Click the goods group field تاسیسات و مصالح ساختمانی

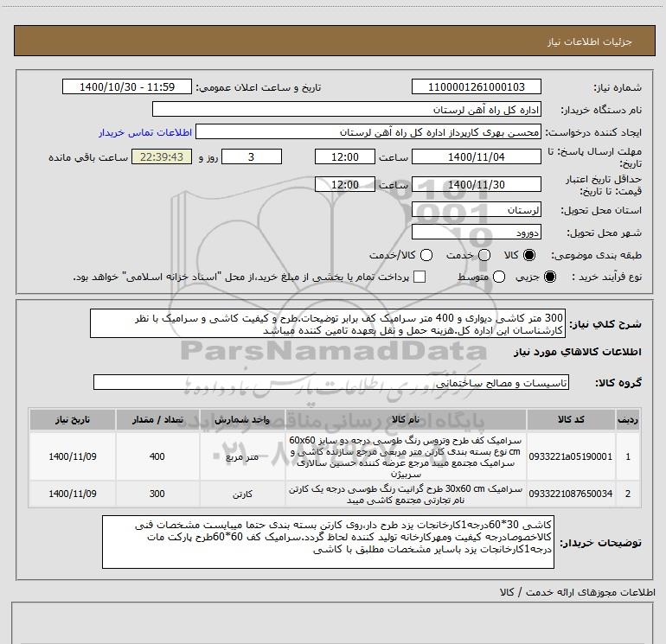(x=331, y=382)
